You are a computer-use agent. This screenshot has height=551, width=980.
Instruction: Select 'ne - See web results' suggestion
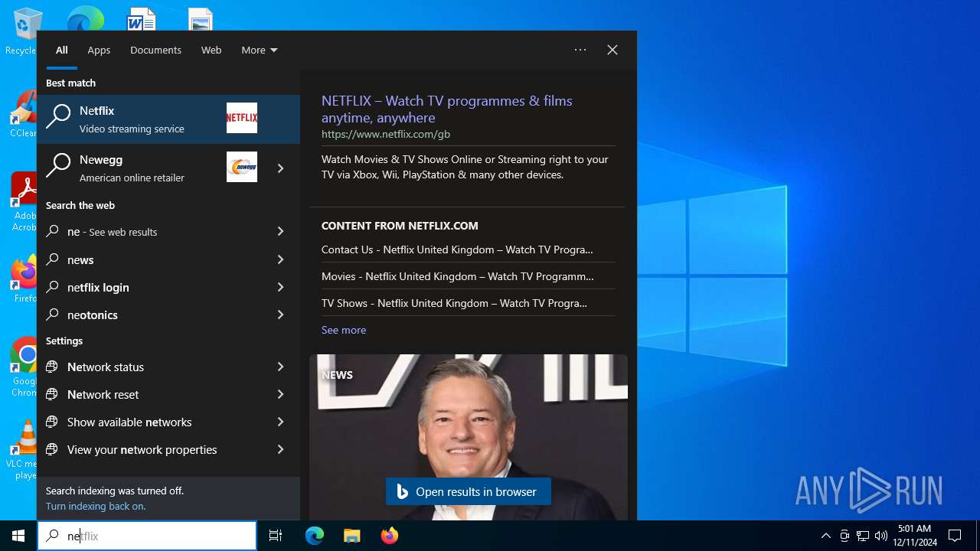pos(149,231)
